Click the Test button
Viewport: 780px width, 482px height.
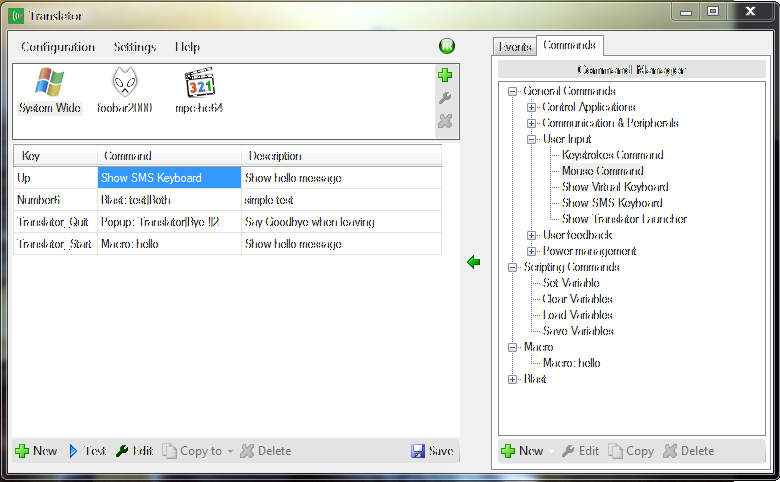(x=88, y=451)
